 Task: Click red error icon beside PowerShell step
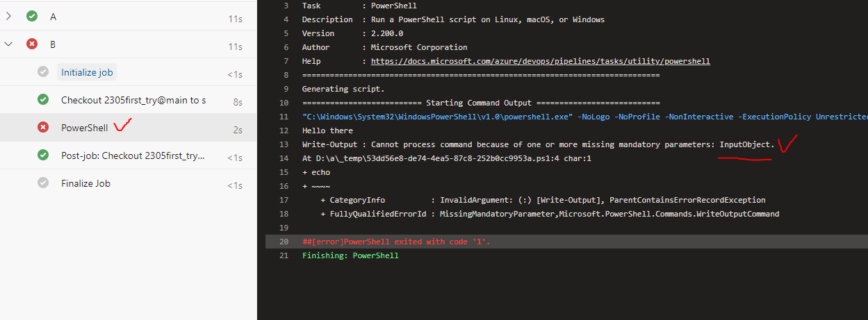[x=43, y=128]
